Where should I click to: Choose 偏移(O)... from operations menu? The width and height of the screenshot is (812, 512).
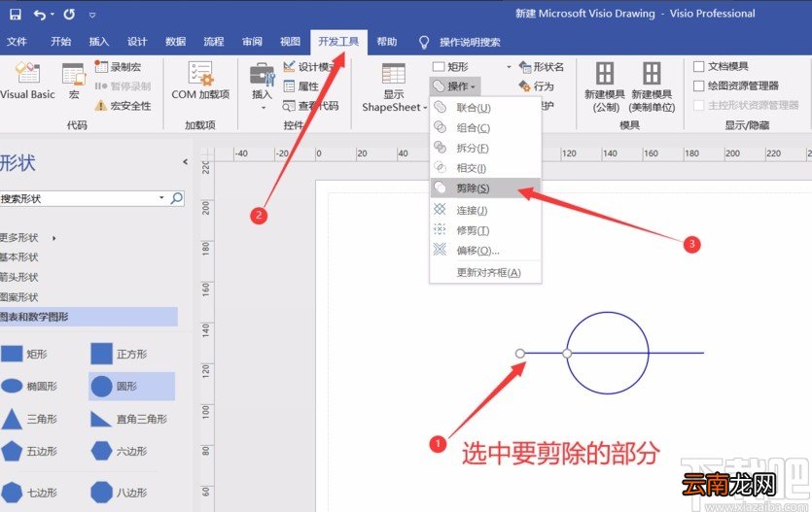click(x=485, y=251)
